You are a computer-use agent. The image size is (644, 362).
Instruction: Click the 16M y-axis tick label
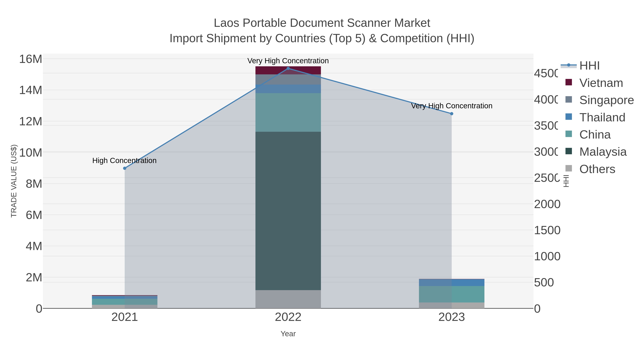[x=31, y=59]
